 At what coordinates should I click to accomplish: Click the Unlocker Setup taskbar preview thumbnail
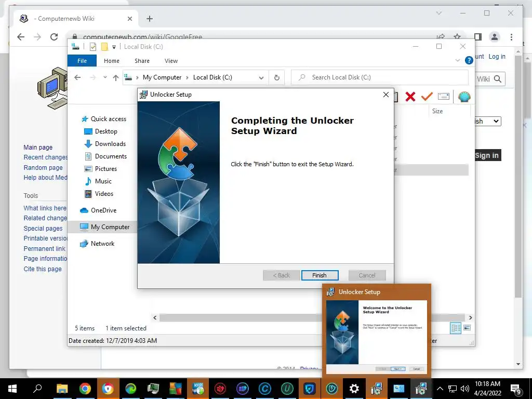[x=377, y=331]
